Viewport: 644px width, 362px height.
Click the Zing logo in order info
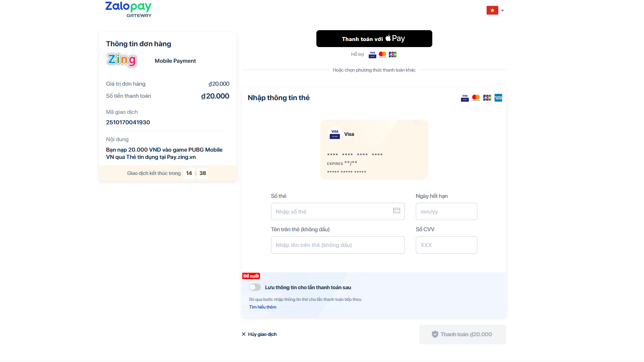click(x=122, y=60)
